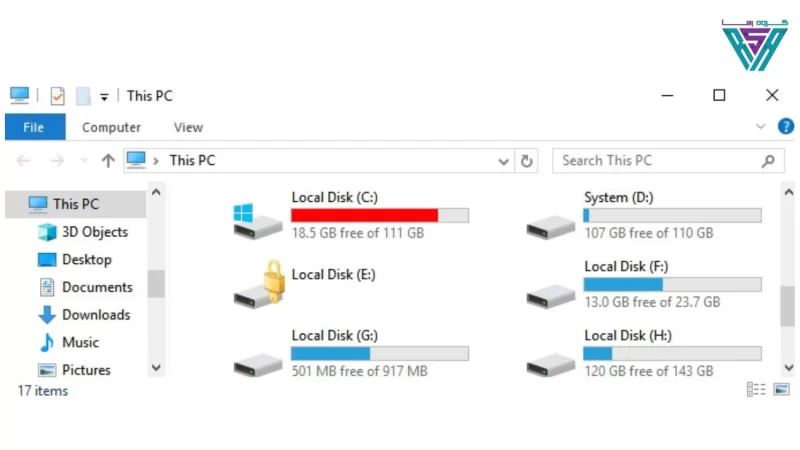Open the Local Disk (C:) drive icon
Viewport: 800px width, 450px height.
tap(258, 221)
